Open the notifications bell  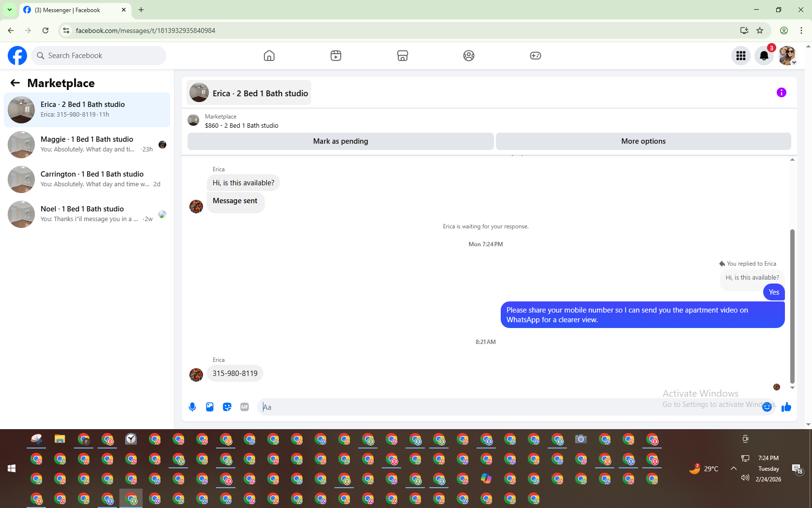(x=764, y=56)
